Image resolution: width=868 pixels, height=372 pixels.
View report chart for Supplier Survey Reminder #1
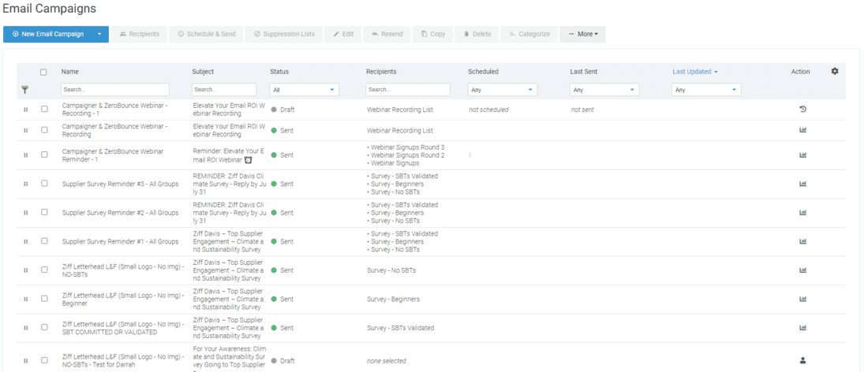[x=803, y=241]
